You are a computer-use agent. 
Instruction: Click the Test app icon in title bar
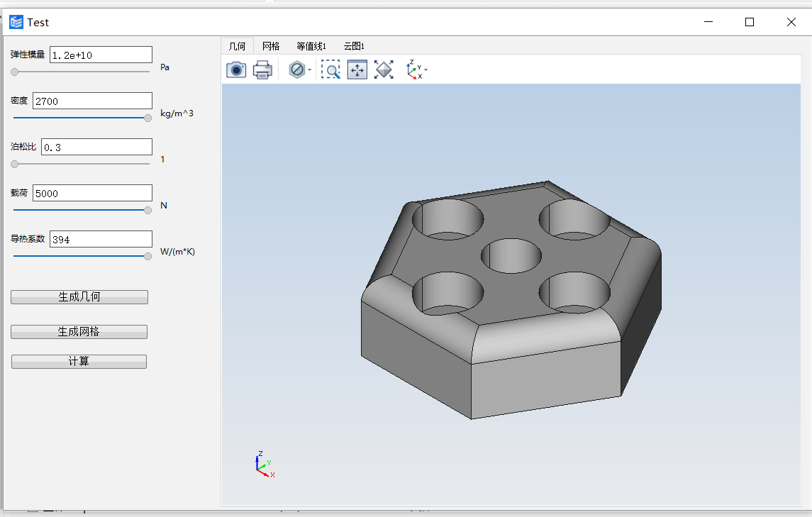click(x=16, y=22)
